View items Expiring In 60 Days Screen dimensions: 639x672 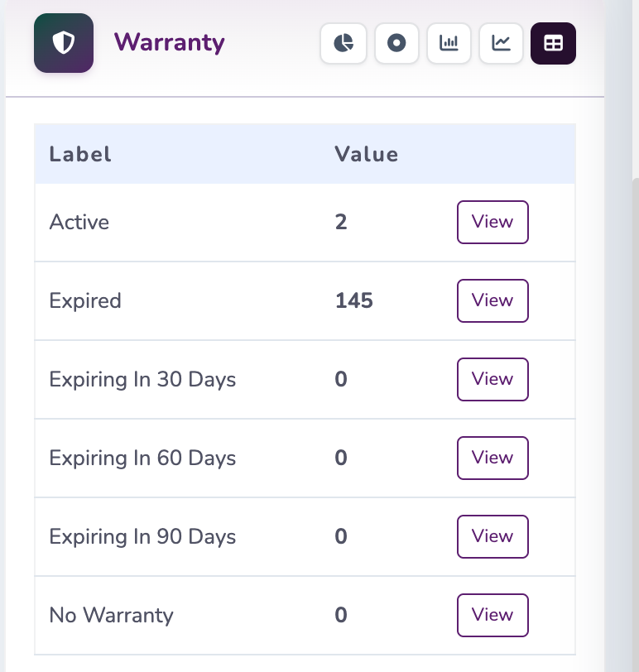492,458
